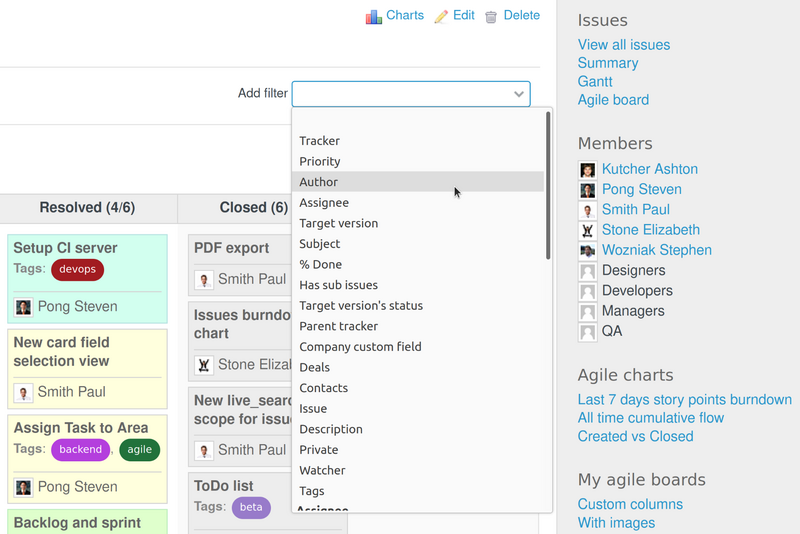Open the Gantt link in Issues
This screenshot has width=800, height=534.
pyautogui.click(x=595, y=81)
